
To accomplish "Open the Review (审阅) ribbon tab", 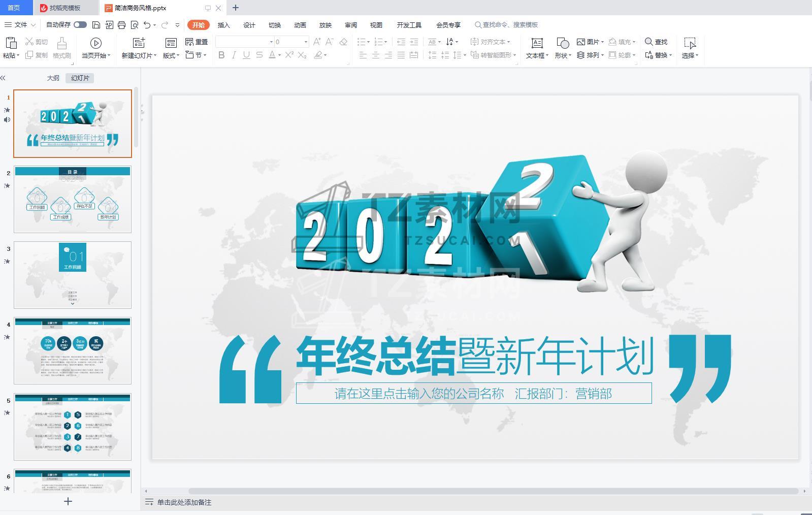I will click(x=350, y=25).
